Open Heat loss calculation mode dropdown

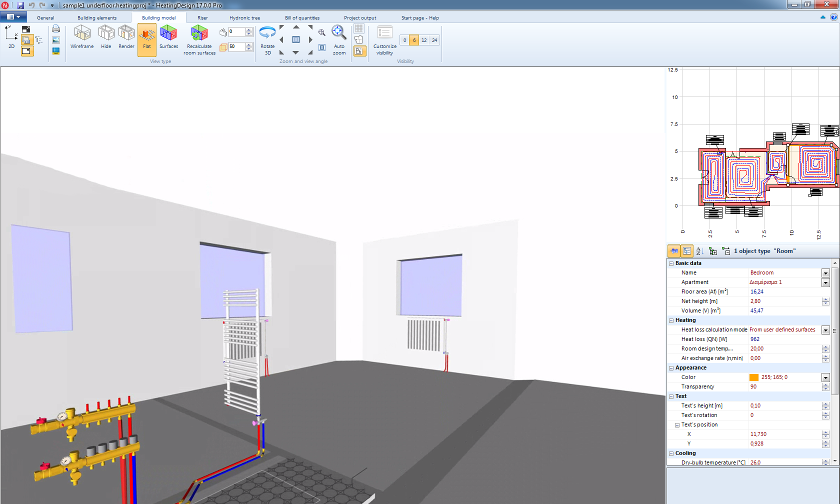(825, 330)
